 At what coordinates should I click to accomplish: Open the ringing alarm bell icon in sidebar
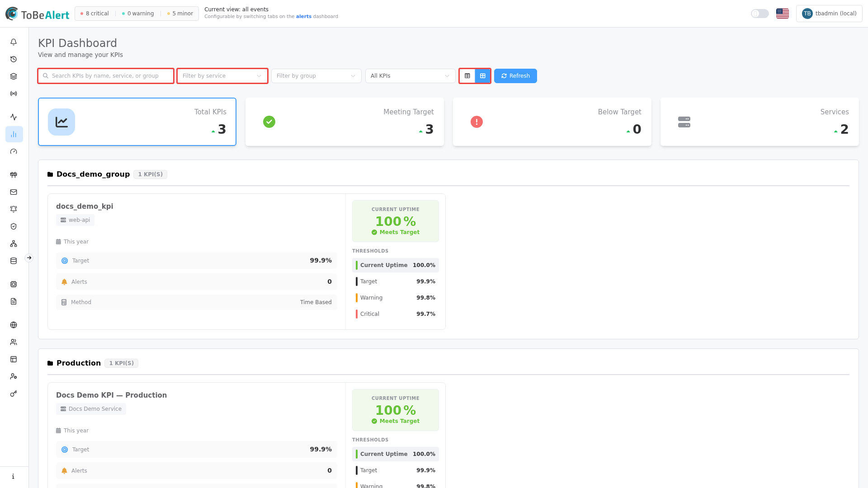[14, 209]
